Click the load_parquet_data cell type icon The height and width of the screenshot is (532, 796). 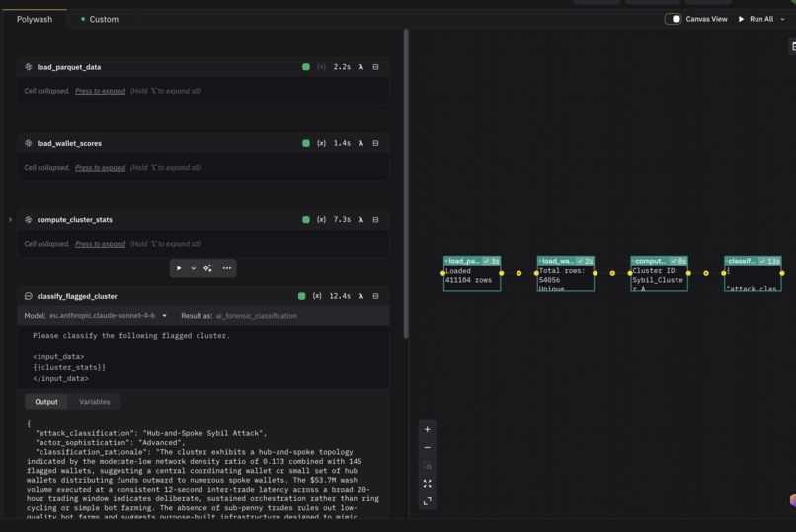pos(28,67)
